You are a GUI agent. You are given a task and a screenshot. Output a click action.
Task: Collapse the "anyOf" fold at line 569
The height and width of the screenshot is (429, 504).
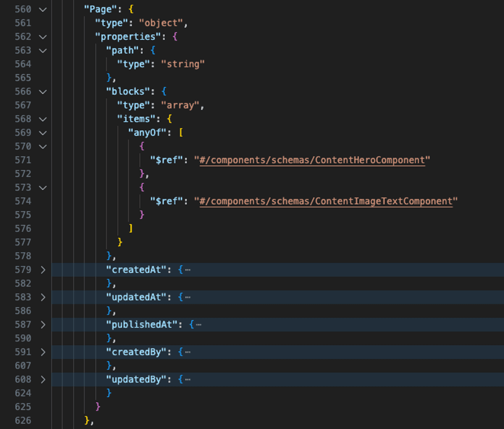click(x=43, y=133)
